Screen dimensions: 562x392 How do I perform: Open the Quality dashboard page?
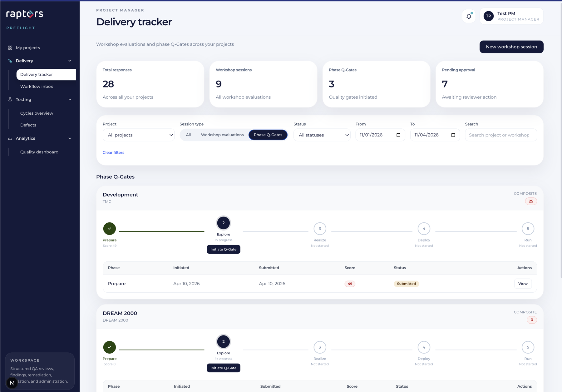pos(39,152)
